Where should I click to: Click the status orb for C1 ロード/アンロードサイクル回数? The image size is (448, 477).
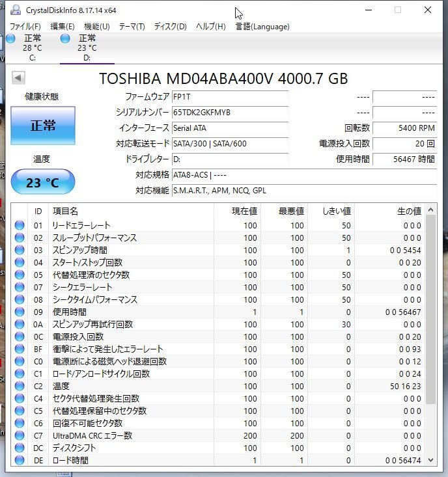(x=20, y=374)
